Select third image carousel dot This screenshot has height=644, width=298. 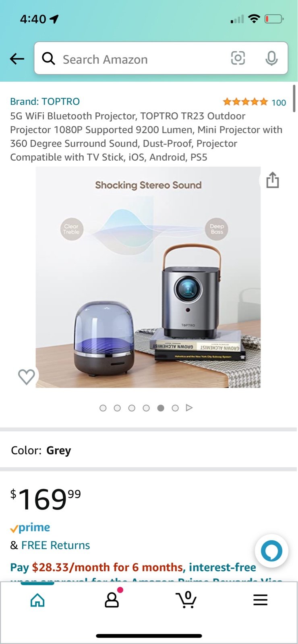(x=132, y=408)
